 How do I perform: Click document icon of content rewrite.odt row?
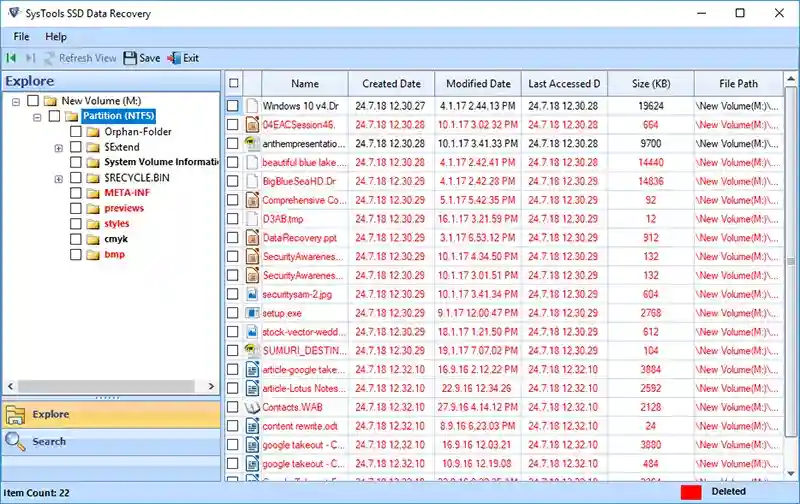(x=252, y=426)
